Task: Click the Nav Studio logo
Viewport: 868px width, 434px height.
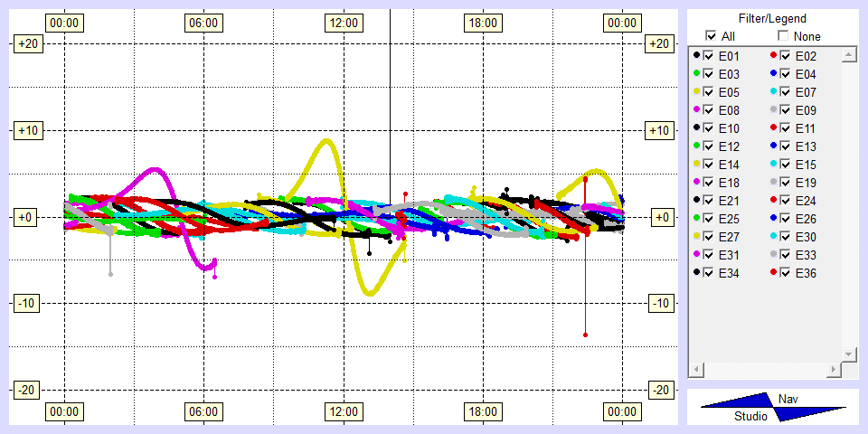Action: click(x=773, y=408)
